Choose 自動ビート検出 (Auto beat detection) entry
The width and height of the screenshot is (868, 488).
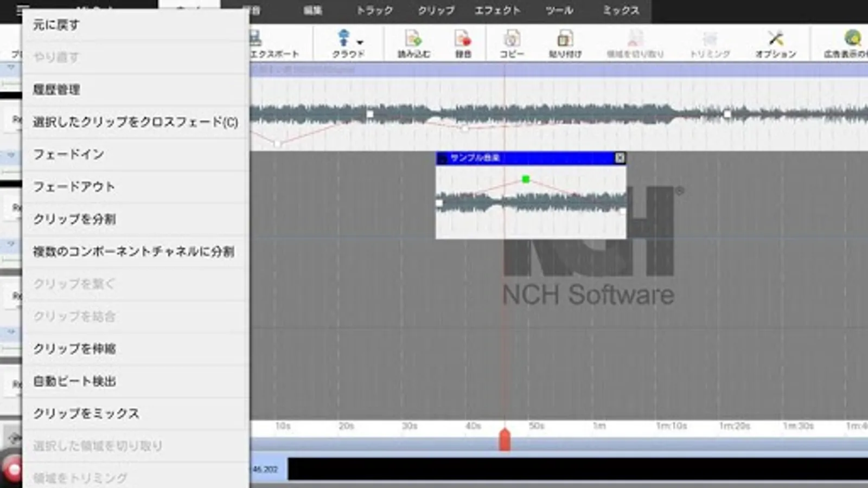coord(136,381)
